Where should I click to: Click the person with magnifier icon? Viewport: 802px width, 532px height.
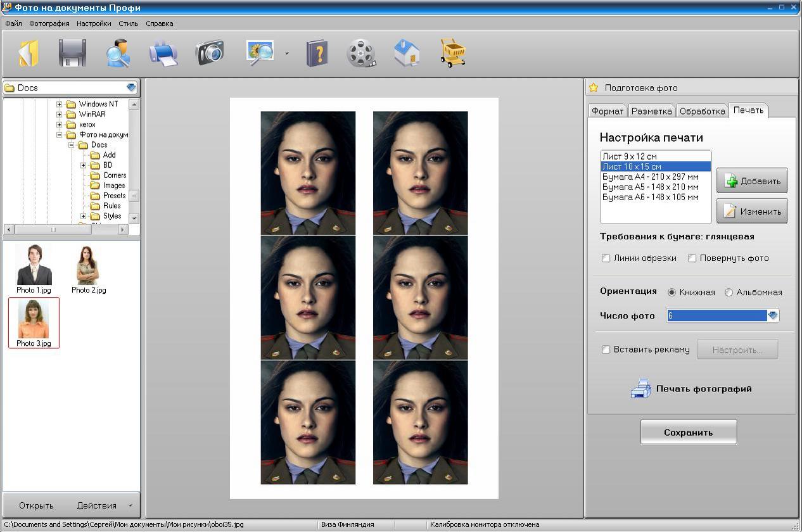click(118, 53)
